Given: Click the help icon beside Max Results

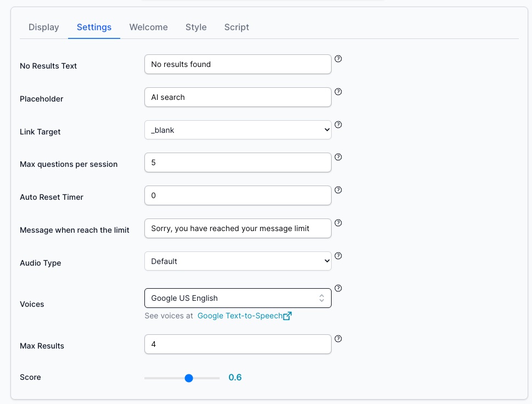Looking at the screenshot, I should (x=338, y=339).
